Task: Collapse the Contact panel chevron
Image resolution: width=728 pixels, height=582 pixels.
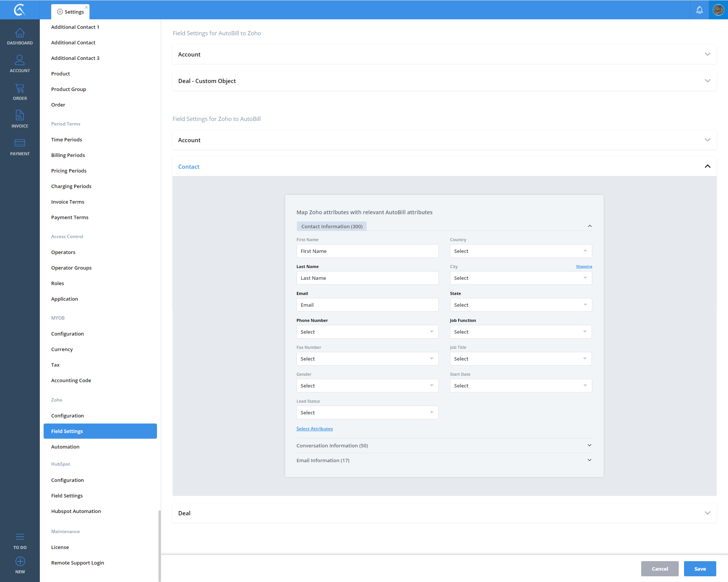Action: pyautogui.click(x=707, y=166)
